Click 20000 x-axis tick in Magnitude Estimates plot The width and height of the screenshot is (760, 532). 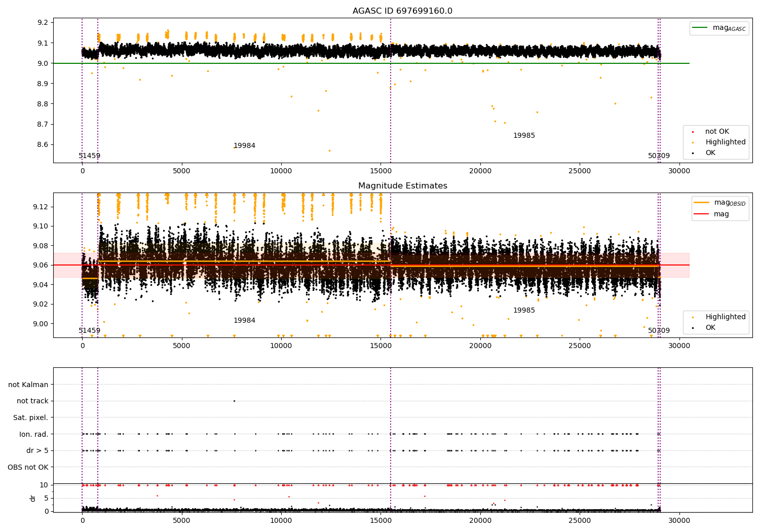(x=480, y=346)
